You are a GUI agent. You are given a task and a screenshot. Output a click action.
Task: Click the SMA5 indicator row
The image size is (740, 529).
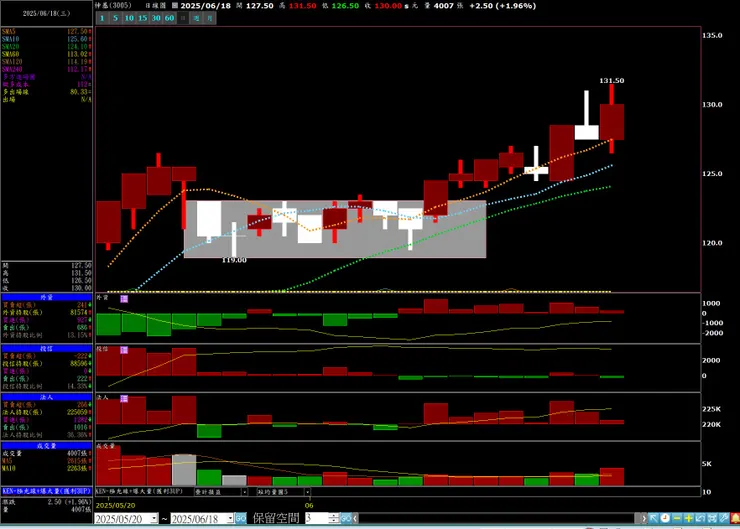[46, 32]
